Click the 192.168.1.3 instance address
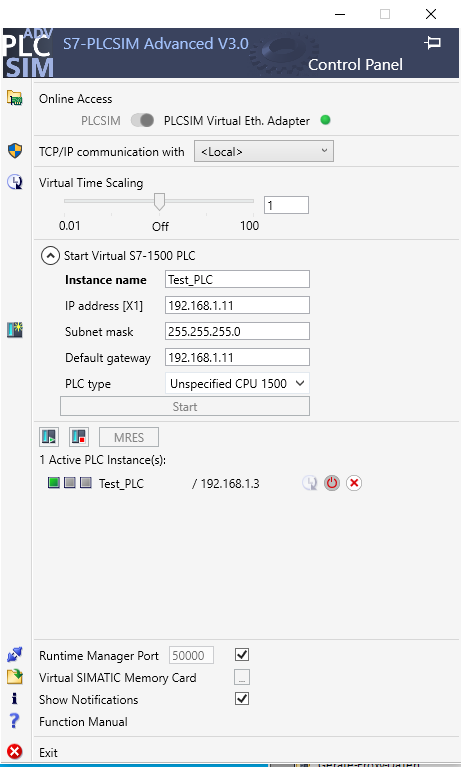Image resolution: width=461 pixels, height=767 pixels. click(x=230, y=484)
